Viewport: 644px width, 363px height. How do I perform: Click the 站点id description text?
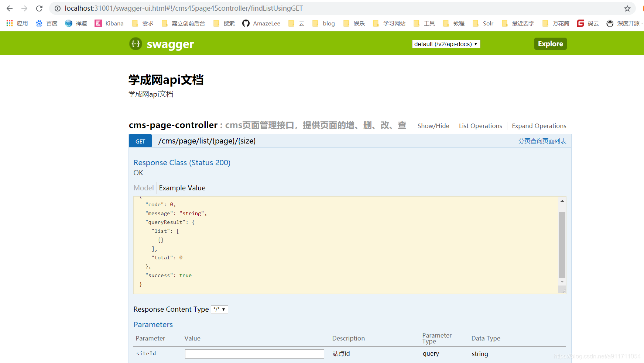341,353
